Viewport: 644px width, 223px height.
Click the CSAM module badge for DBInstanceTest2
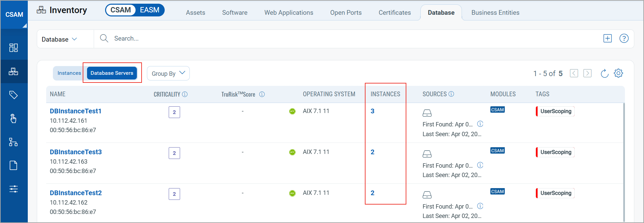[x=497, y=191]
